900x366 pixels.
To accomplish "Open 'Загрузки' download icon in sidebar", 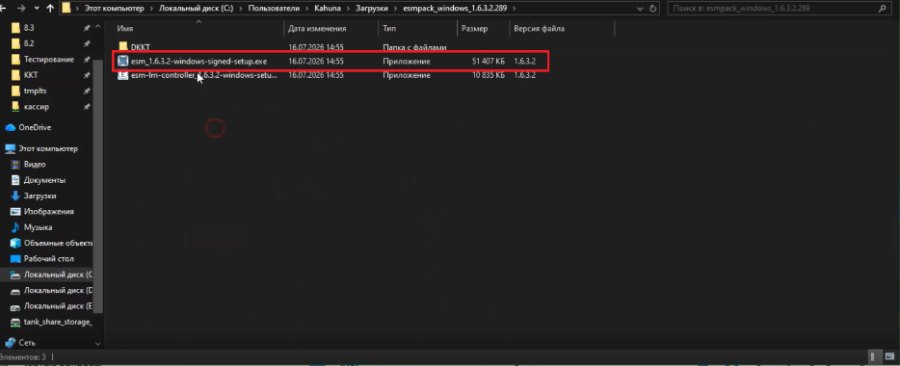I will (x=16, y=196).
